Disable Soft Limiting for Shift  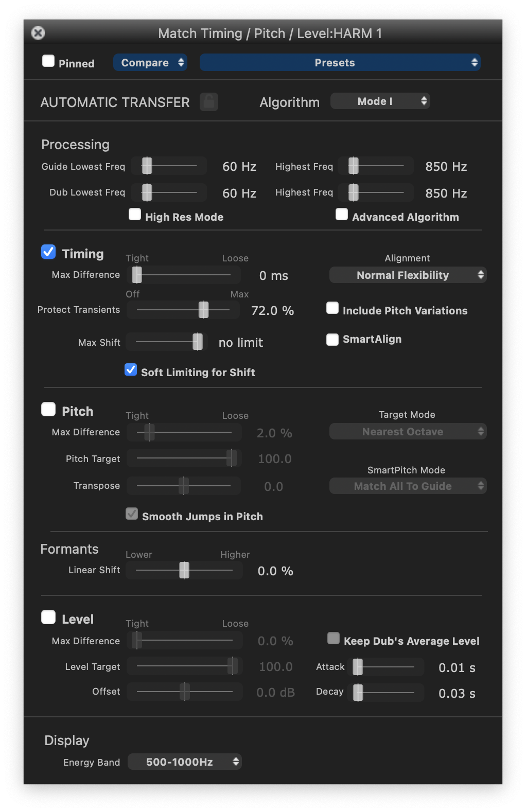pyautogui.click(x=131, y=370)
